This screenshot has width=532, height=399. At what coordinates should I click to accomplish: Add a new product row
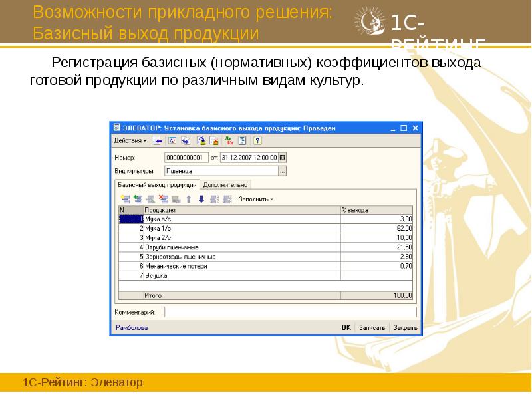[126, 199]
